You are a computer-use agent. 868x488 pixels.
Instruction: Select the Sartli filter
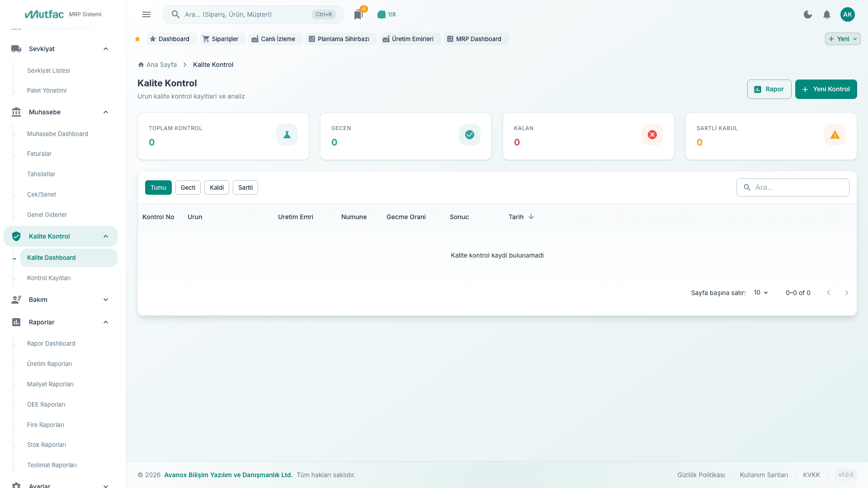(x=245, y=188)
